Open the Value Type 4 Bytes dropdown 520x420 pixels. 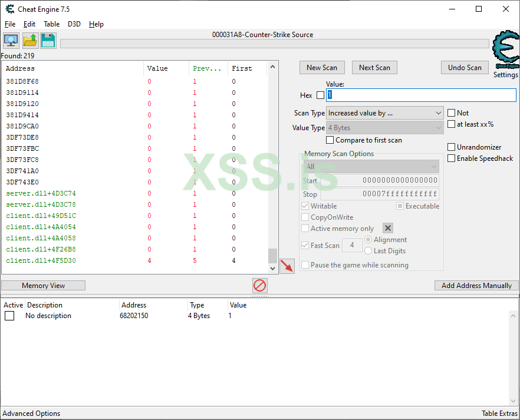click(x=384, y=128)
